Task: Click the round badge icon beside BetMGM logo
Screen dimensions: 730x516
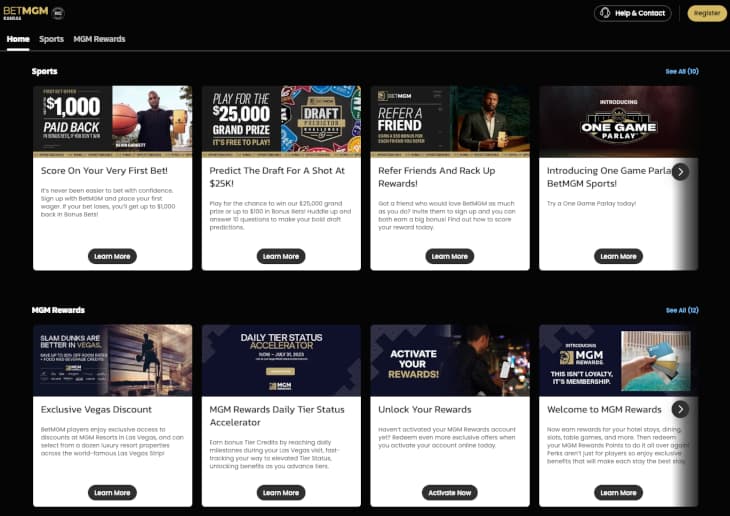Action: (58, 13)
